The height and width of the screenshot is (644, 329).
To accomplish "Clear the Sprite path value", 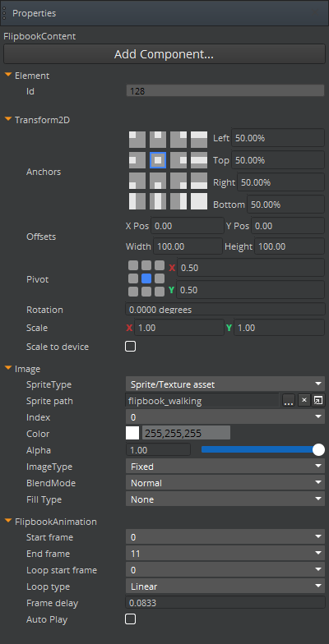I will coord(304,401).
